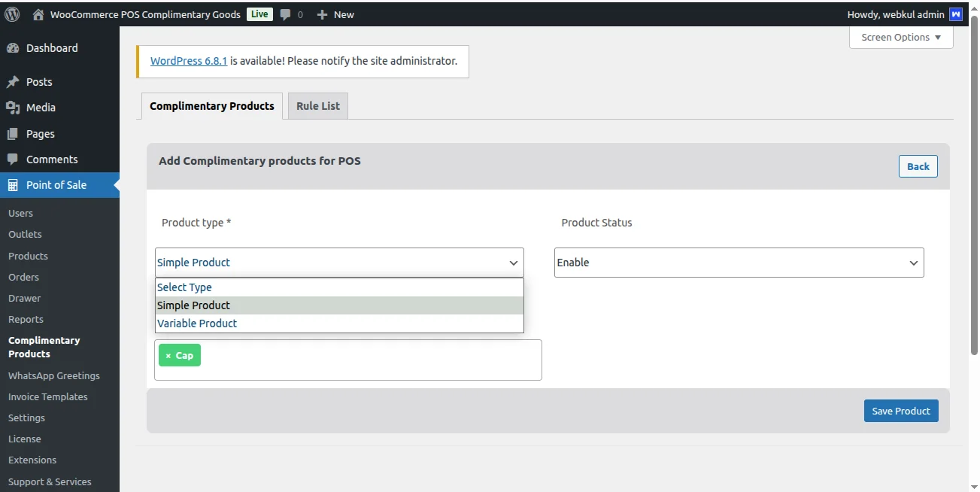Click Save Product button
Image resolution: width=980 pixels, height=492 pixels.
click(901, 411)
